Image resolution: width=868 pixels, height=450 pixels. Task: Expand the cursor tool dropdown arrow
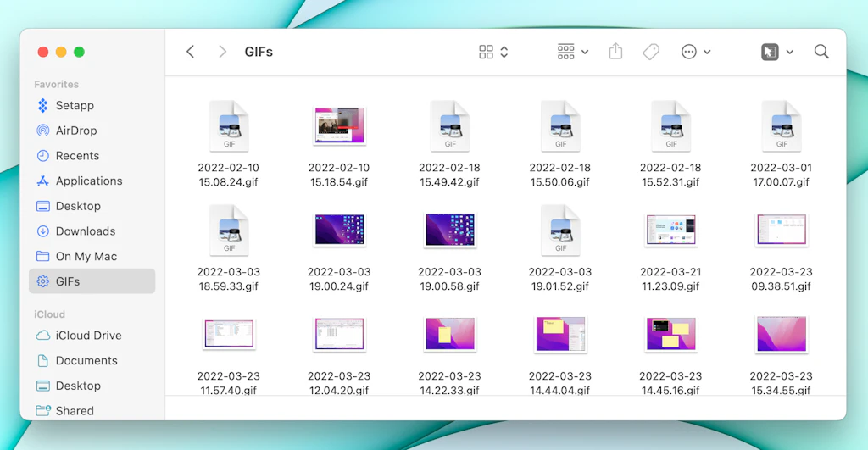[x=790, y=52]
